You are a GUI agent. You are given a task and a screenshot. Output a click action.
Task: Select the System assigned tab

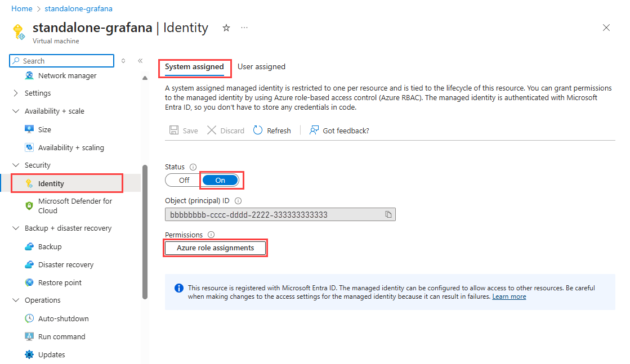[194, 66]
